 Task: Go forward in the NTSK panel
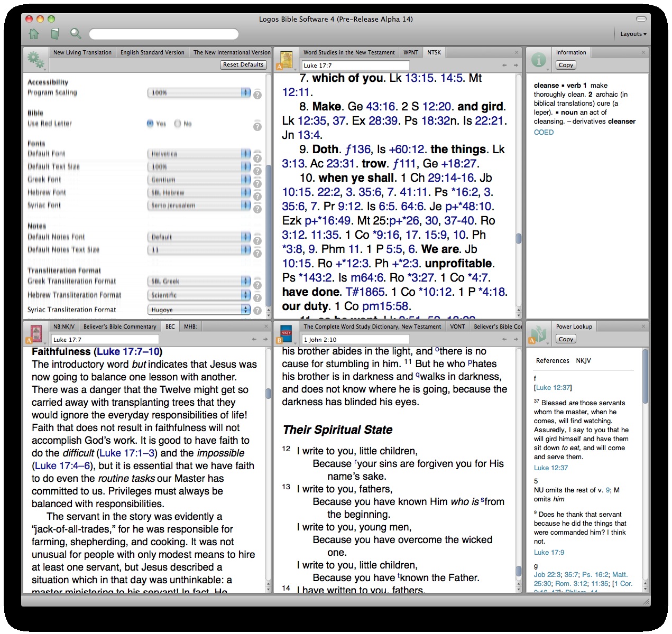coord(515,66)
